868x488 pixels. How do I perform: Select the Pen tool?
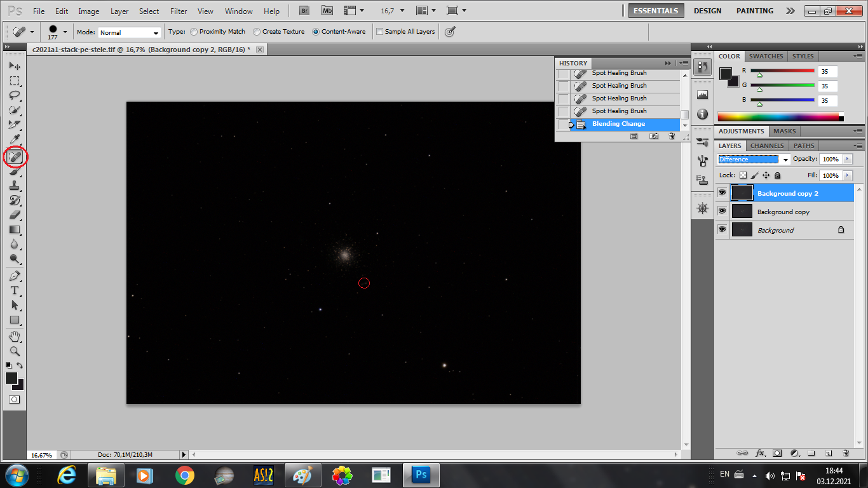click(x=14, y=276)
